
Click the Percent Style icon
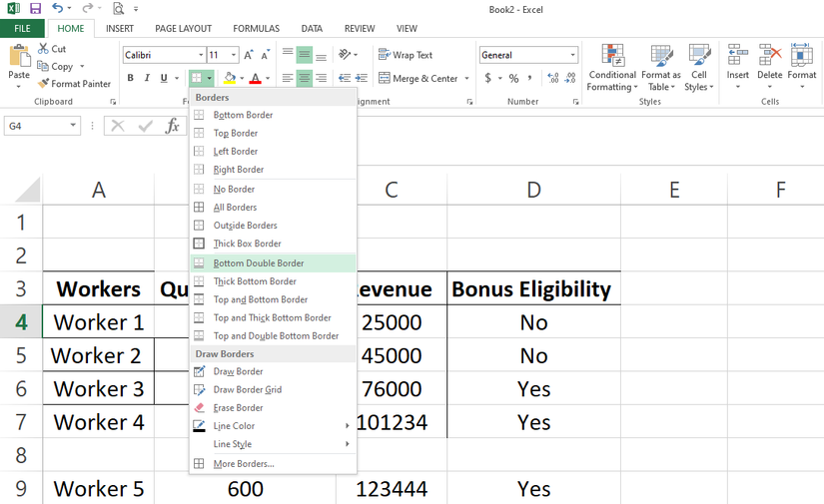click(514, 78)
